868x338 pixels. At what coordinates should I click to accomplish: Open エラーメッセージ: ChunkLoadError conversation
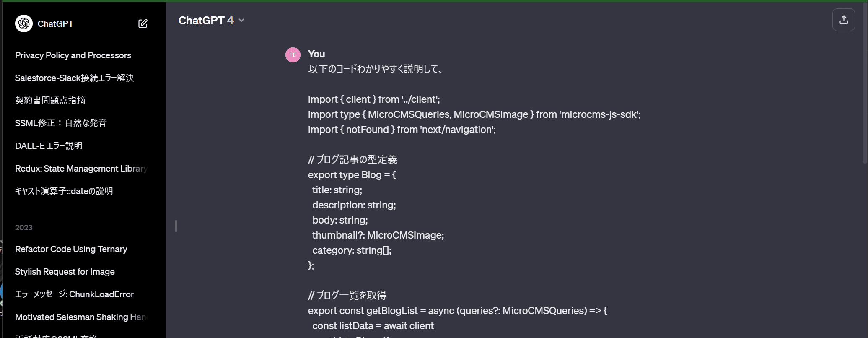[74, 294]
